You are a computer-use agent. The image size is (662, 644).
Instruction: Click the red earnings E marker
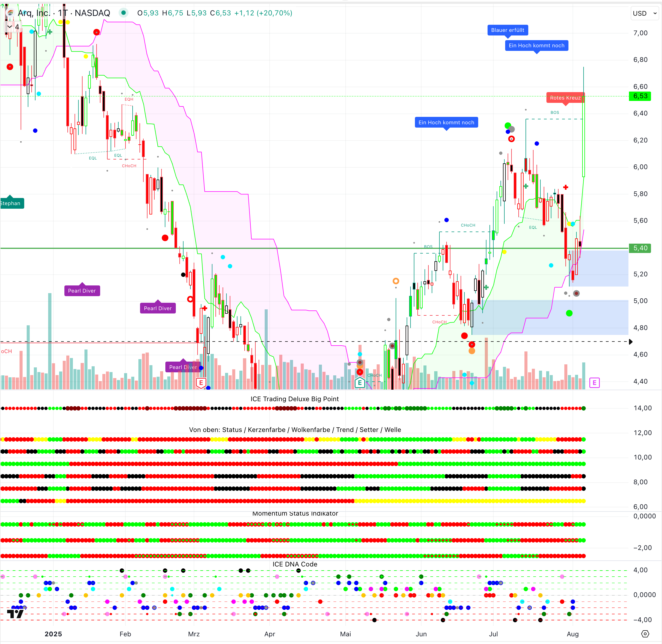coord(201,382)
